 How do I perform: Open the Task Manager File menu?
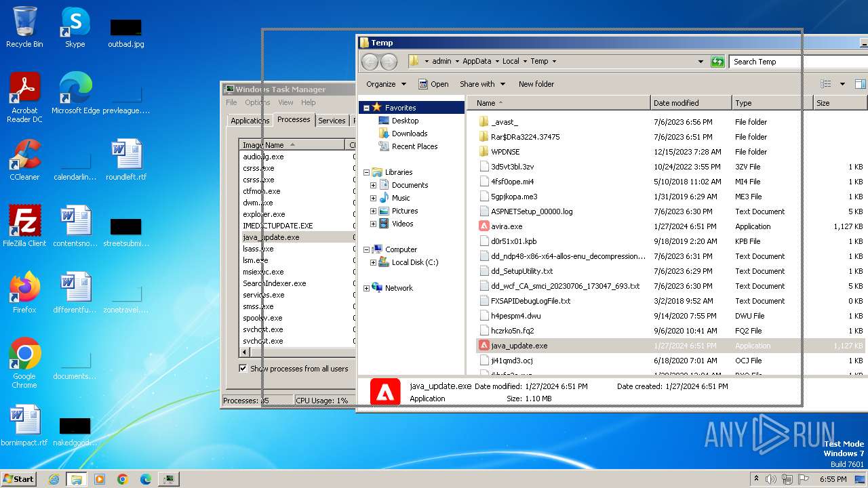232,102
